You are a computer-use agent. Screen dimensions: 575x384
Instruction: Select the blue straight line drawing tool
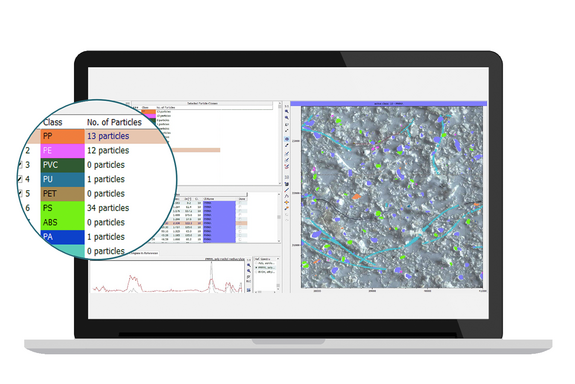point(287,190)
